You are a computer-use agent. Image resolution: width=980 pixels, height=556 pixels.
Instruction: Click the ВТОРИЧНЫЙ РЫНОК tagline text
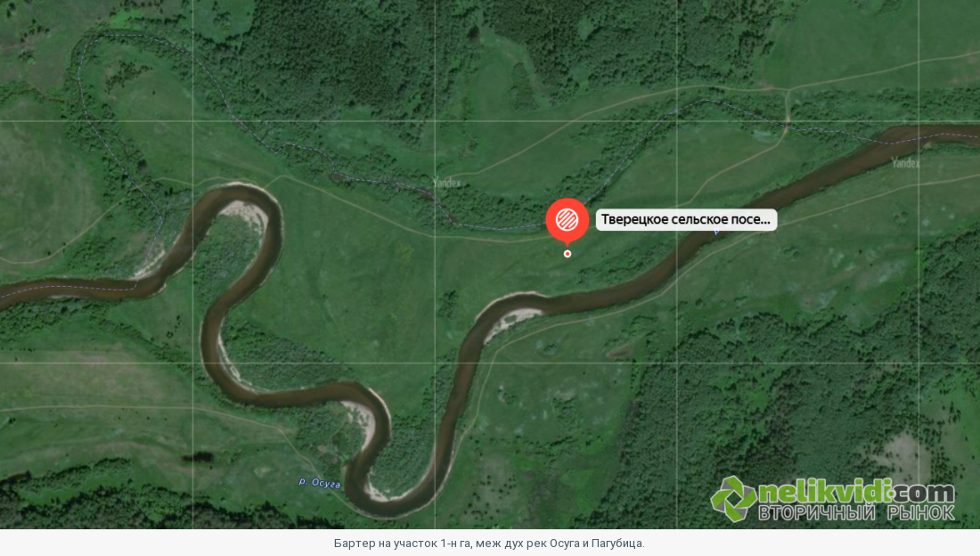(x=856, y=513)
